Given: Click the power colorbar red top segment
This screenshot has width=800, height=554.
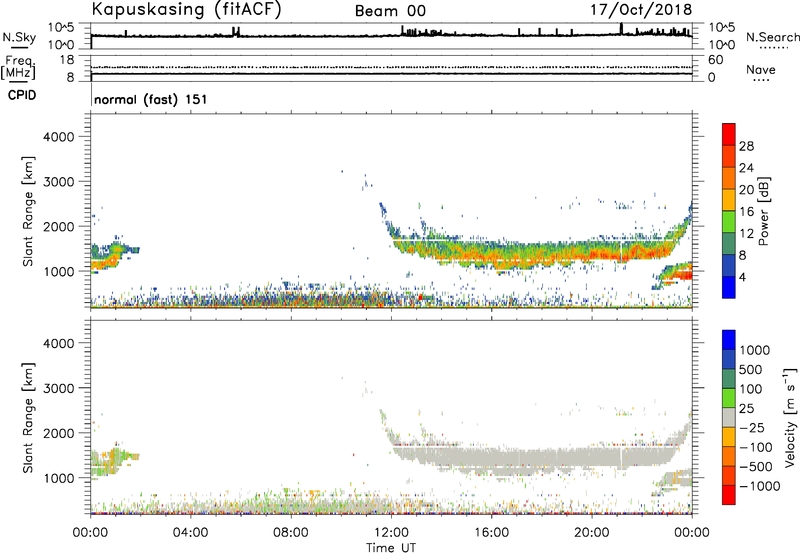Looking at the screenshot, I should (729, 134).
